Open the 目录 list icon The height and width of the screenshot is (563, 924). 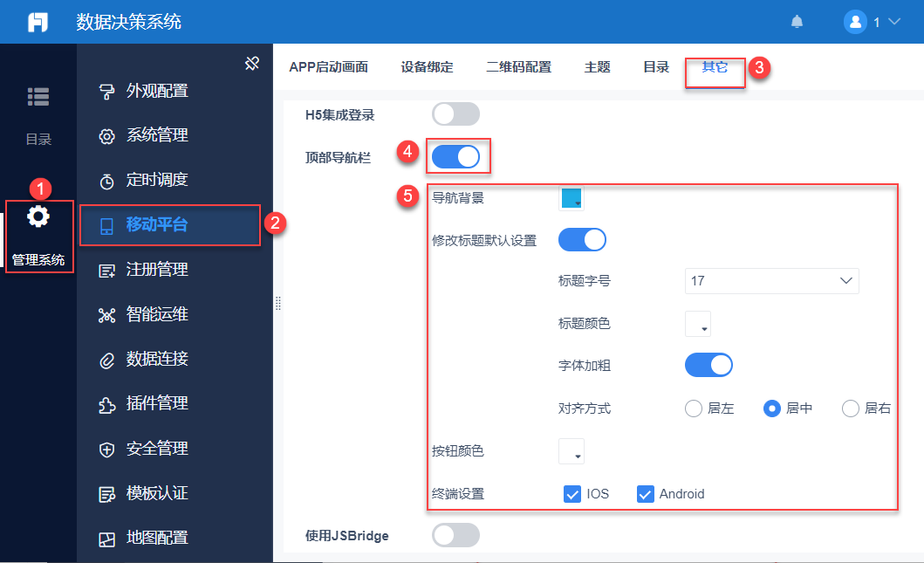(38, 97)
